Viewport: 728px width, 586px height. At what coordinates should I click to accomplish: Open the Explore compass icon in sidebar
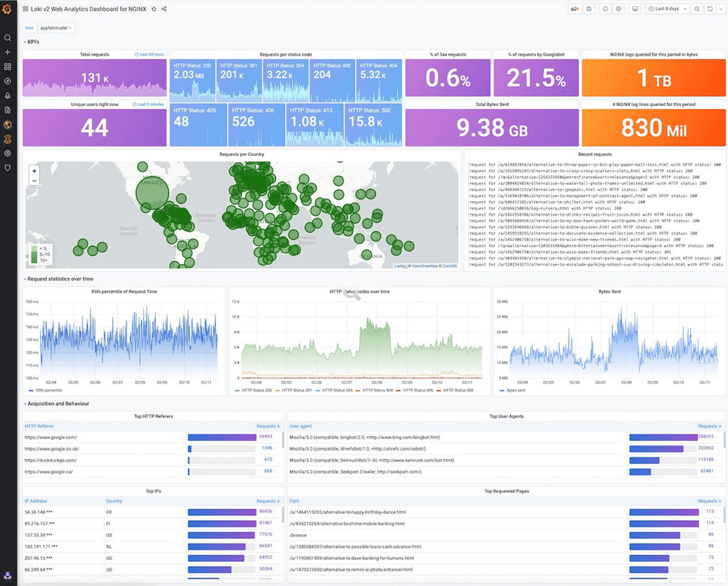(8, 81)
